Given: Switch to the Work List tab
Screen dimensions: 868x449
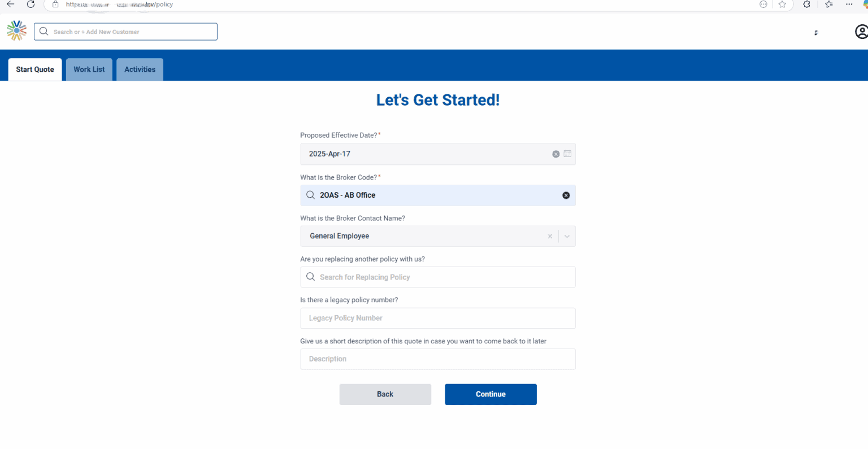Looking at the screenshot, I should click(x=89, y=69).
